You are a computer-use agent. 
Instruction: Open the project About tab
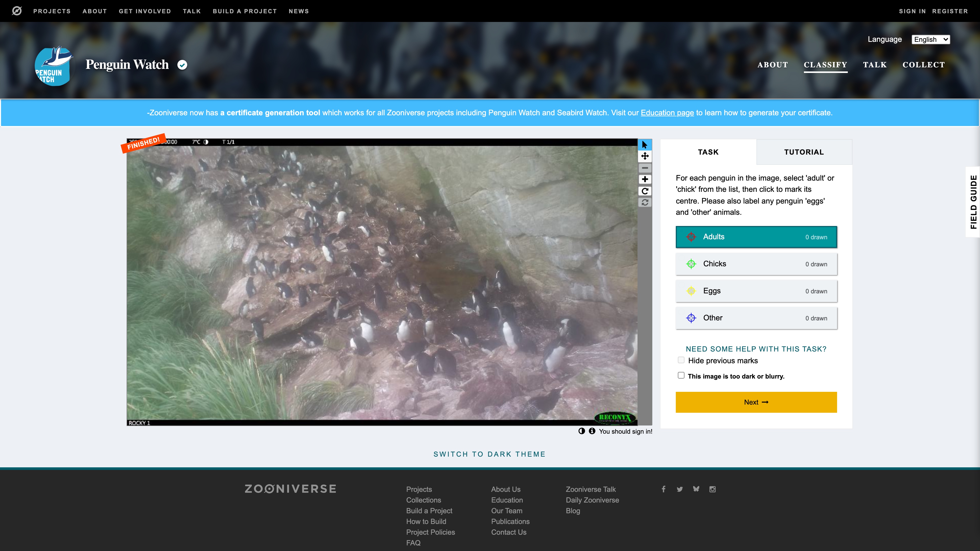pyautogui.click(x=773, y=65)
